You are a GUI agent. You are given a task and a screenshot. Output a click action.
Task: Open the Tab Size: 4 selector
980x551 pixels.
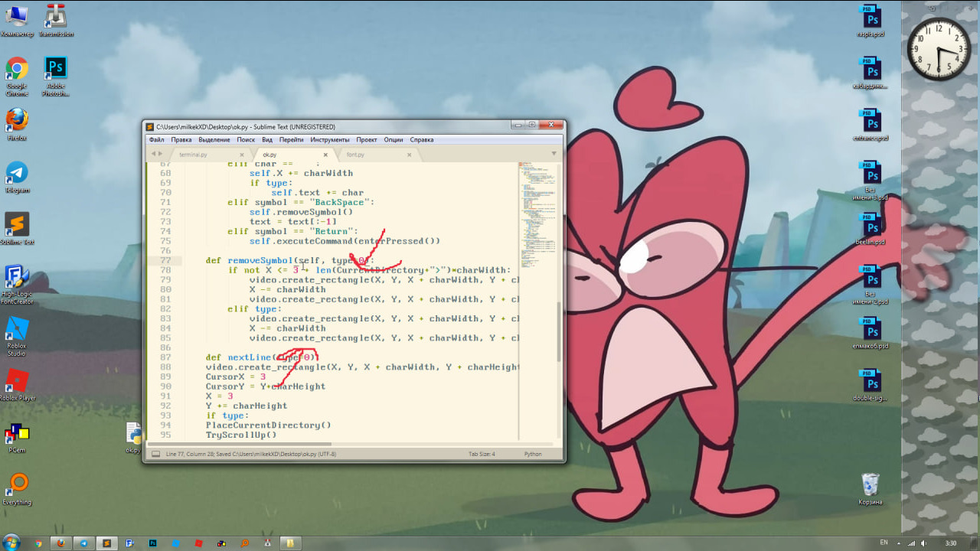(482, 454)
